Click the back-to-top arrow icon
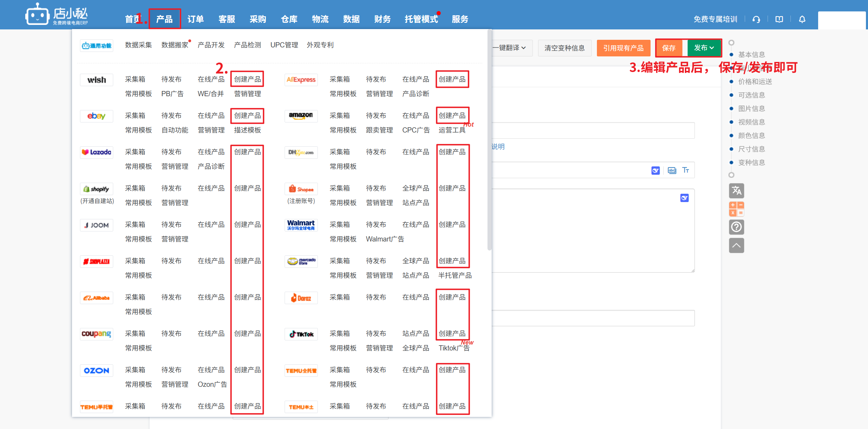 [x=736, y=245]
